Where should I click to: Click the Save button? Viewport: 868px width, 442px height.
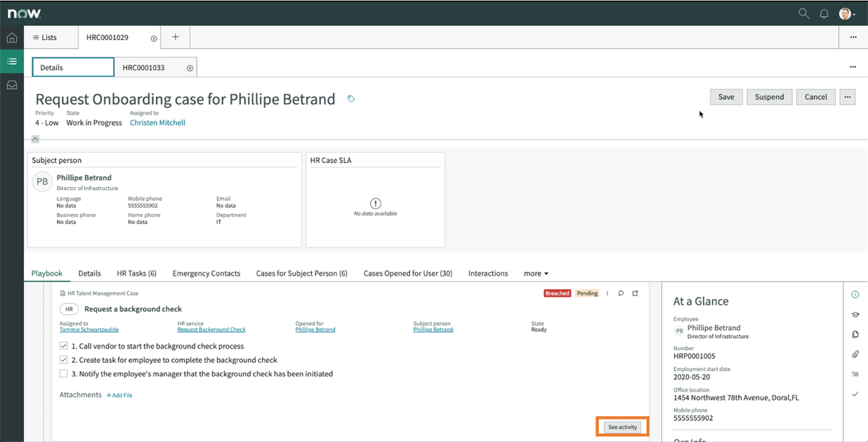pos(726,97)
